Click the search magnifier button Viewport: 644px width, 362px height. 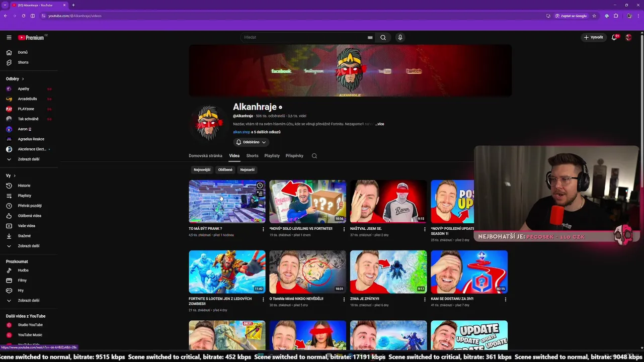383,37
